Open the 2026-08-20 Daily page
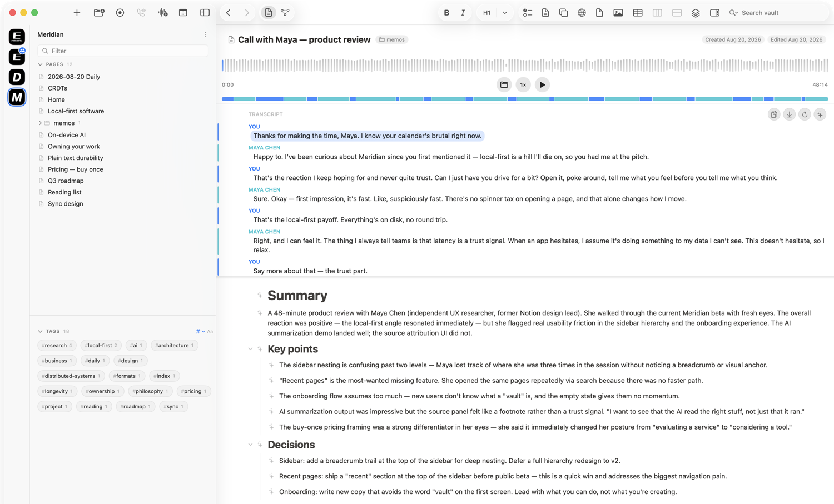This screenshot has height=504, width=834. 74,77
